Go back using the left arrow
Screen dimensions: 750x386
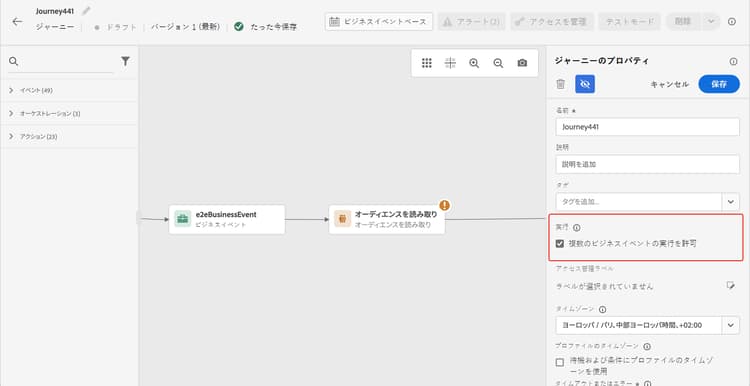pos(17,22)
